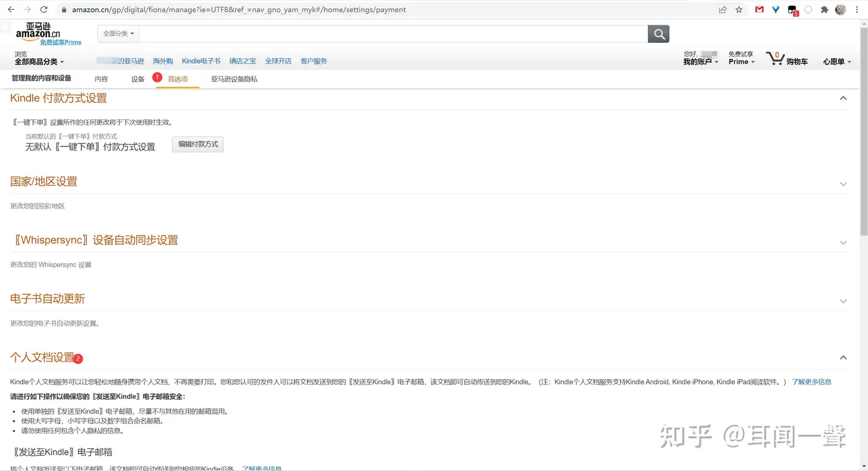Click the Kindle 付款方式设置 heading

pos(58,98)
